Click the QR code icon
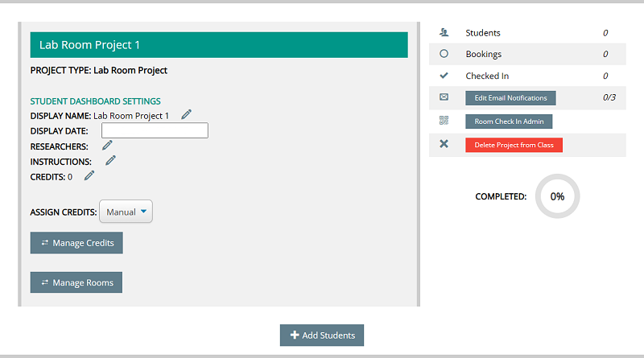This screenshot has width=644, height=358. click(444, 121)
